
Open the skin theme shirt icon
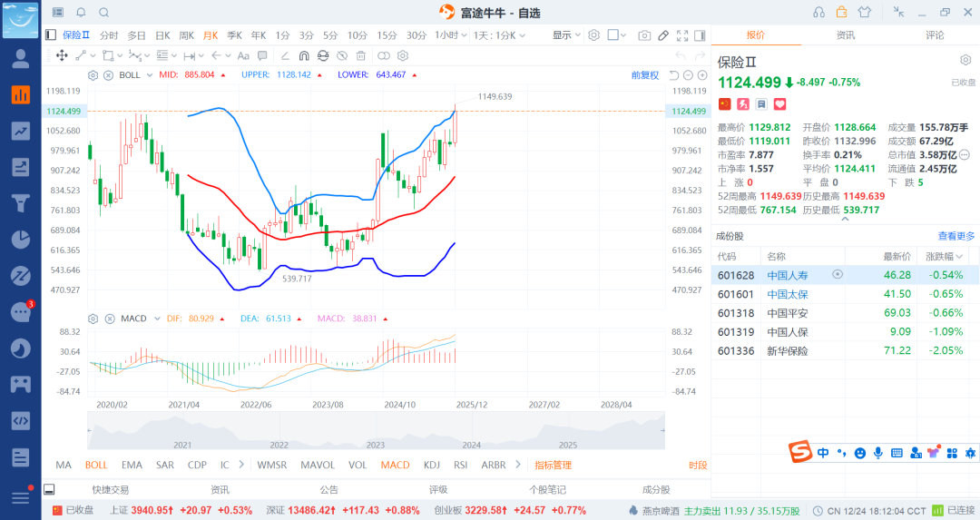pos(864,13)
